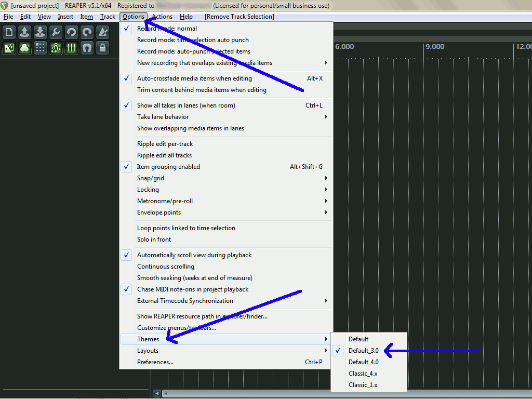Open Project Settings wrench icon

(x=56, y=32)
